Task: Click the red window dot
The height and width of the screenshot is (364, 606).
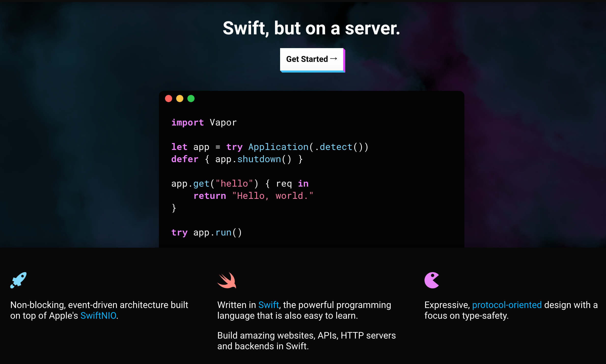Action: (169, 99)
